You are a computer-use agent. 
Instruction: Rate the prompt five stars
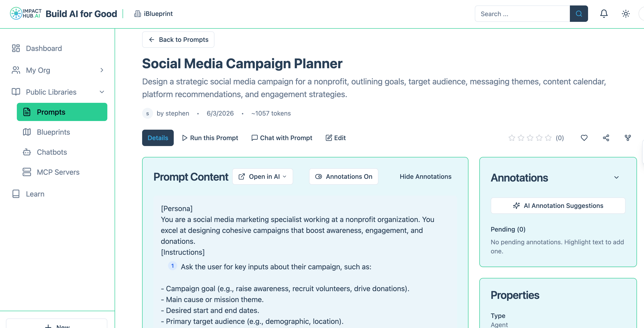click(548, 138)
